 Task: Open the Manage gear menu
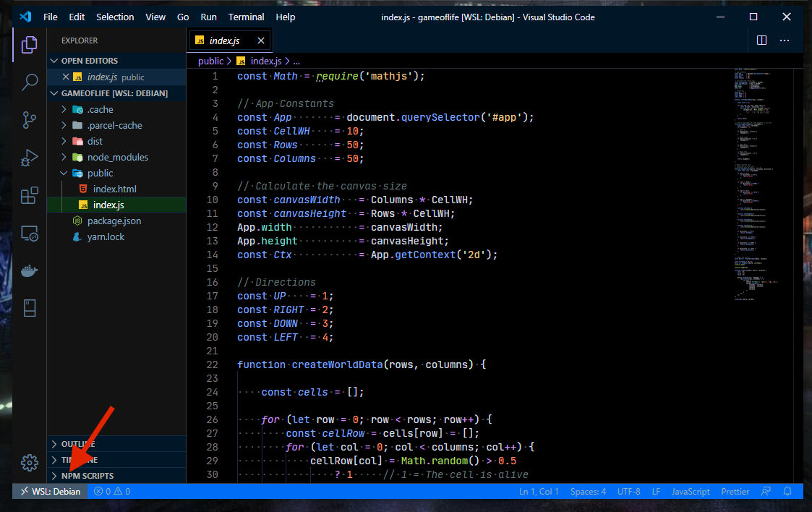(x=29, y=463)
